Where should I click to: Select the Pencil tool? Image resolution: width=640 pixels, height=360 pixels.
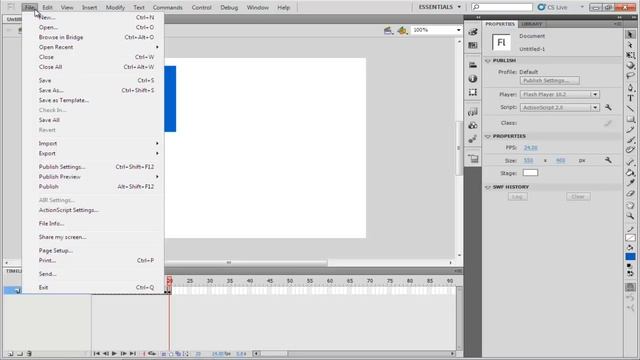pos(630,130)
